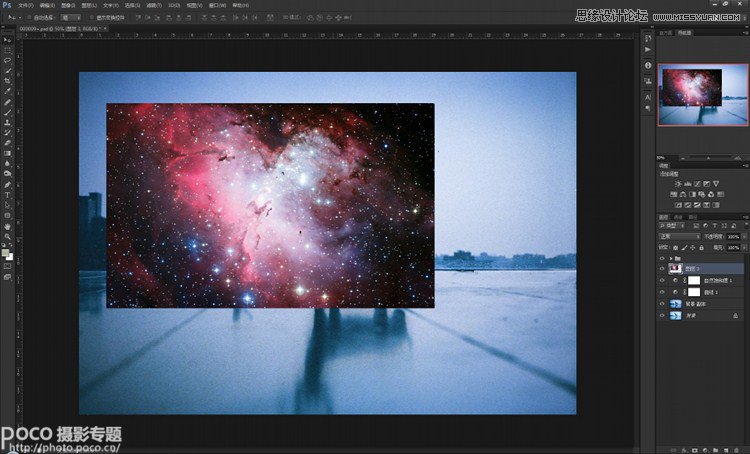Select the Quick Selection wand tool
This screenshot has height=454, width=750.
(7, 71)
